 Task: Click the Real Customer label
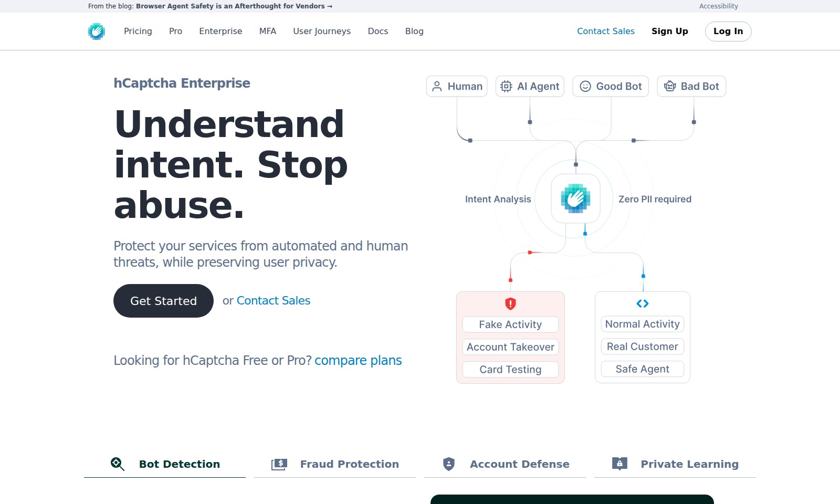(643, 346)
